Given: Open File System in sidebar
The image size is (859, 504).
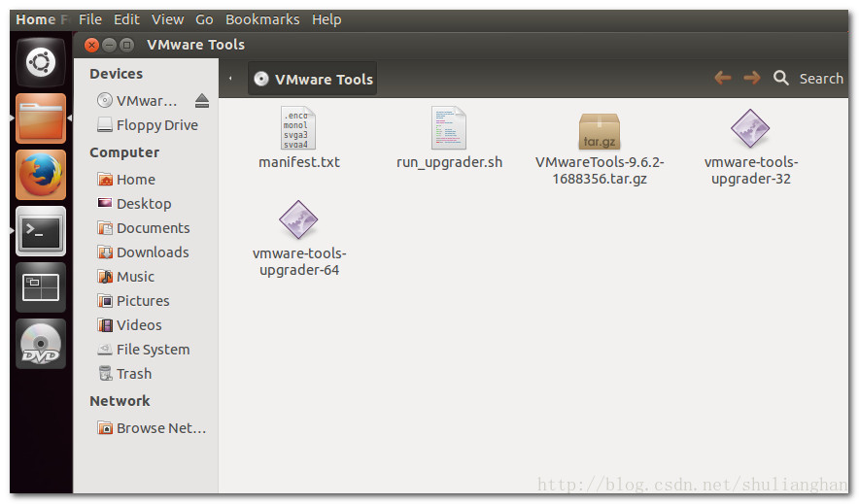Looking at the screenshot, I should click(x=144, y=350).
